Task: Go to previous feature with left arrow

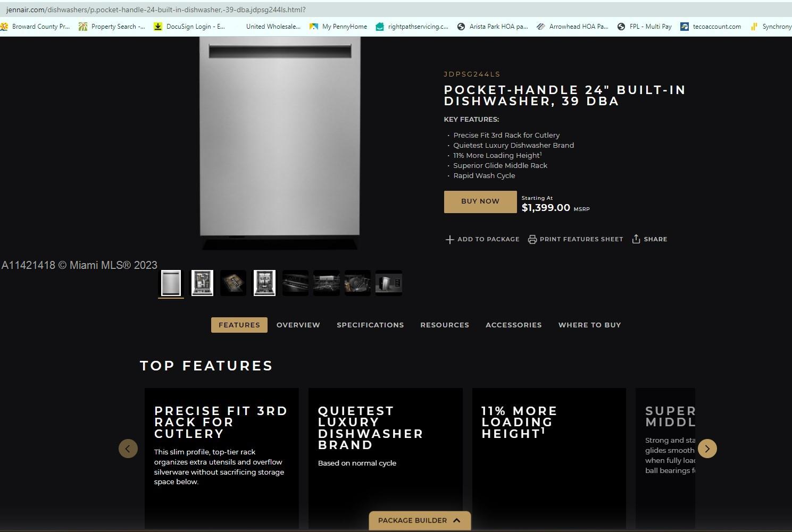Action: pyautogui.click(x=128, y=449)
